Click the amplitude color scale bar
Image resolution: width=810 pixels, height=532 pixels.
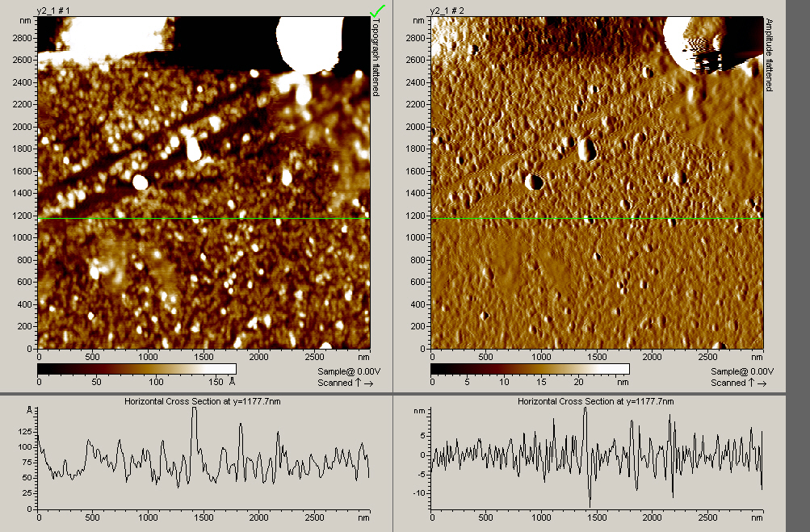click(x=530, y=369)
